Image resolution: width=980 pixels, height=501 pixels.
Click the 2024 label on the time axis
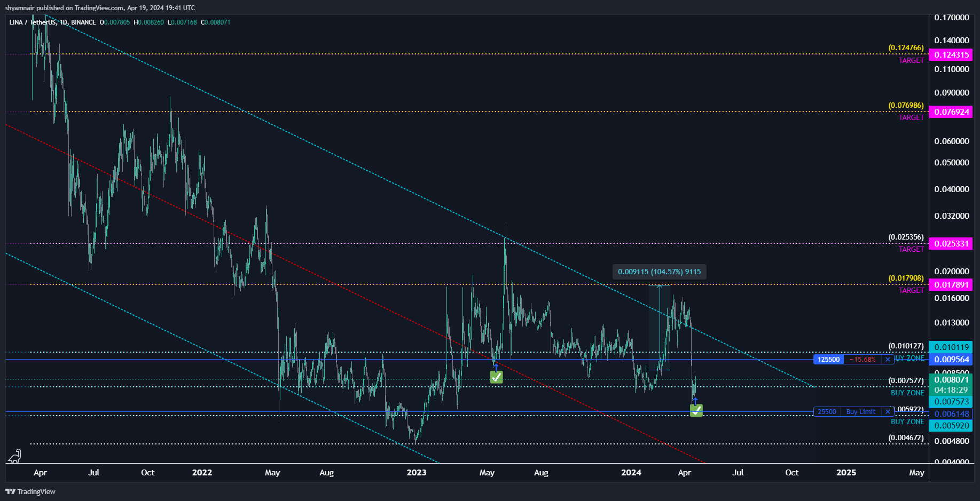tap(631, 473)
